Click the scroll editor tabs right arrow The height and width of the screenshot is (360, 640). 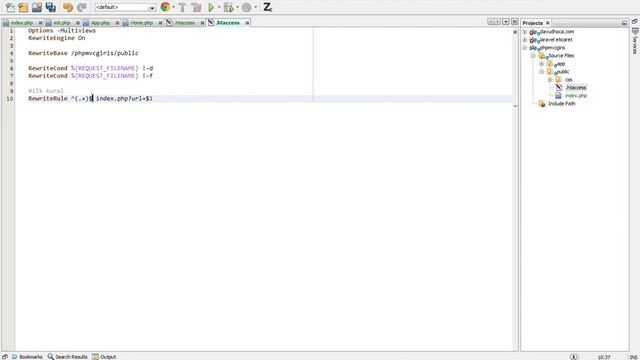(x=498, y=22)
